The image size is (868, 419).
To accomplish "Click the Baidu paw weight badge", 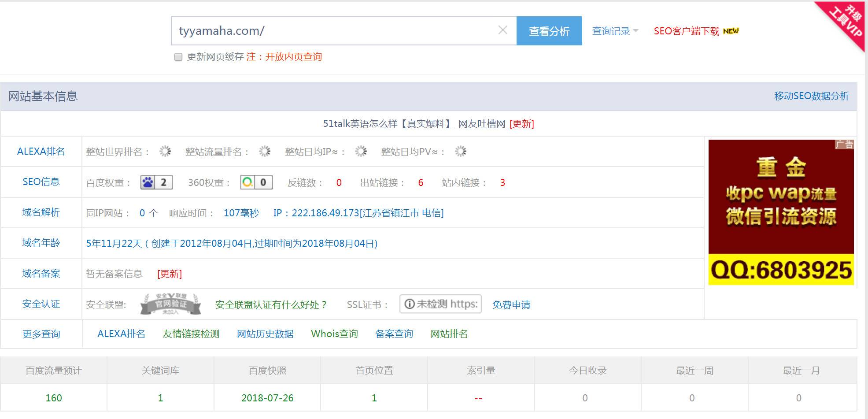I will (156, 182).
